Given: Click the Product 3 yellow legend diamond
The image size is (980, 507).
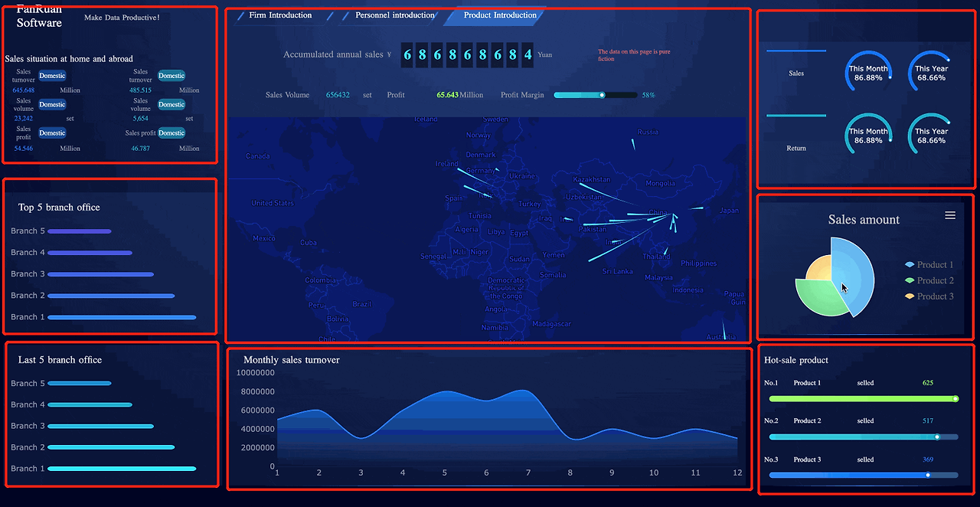Looking at the screenshot, I should click(x=908, y=296).
